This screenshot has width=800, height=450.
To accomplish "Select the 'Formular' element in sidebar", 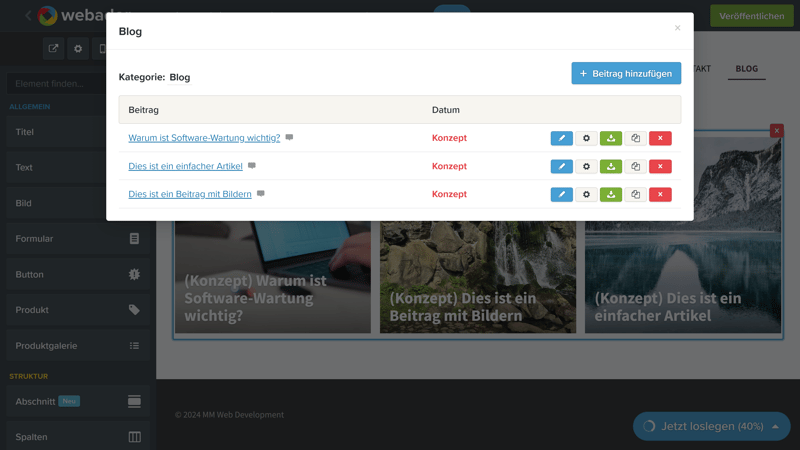I will click(78, 239).
